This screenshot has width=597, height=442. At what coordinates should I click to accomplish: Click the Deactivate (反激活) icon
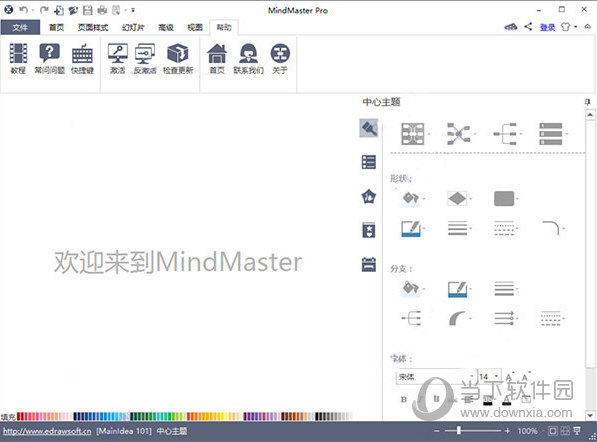[145, 58]
